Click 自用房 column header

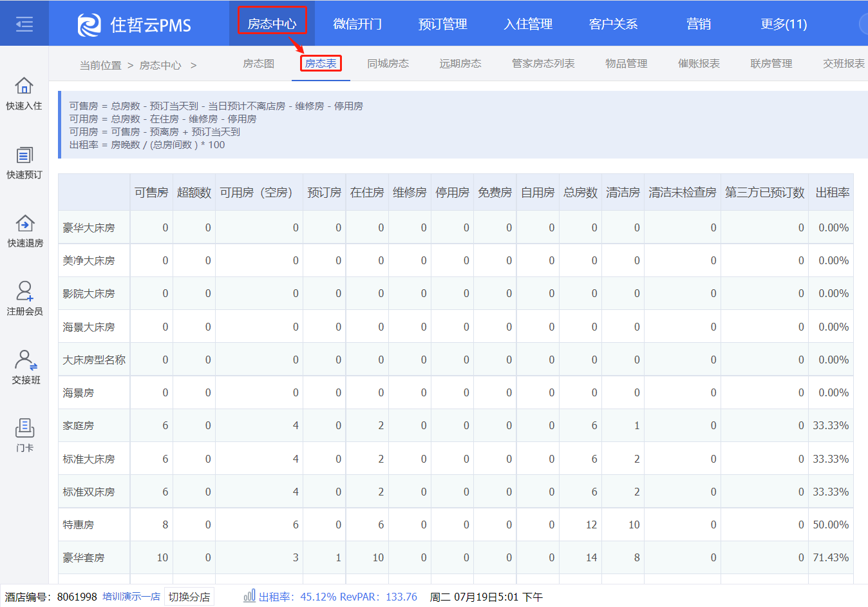click(x=538, y=192)
